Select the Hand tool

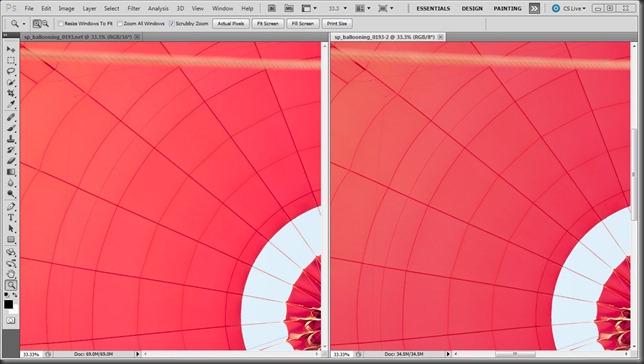click(11, 274)
